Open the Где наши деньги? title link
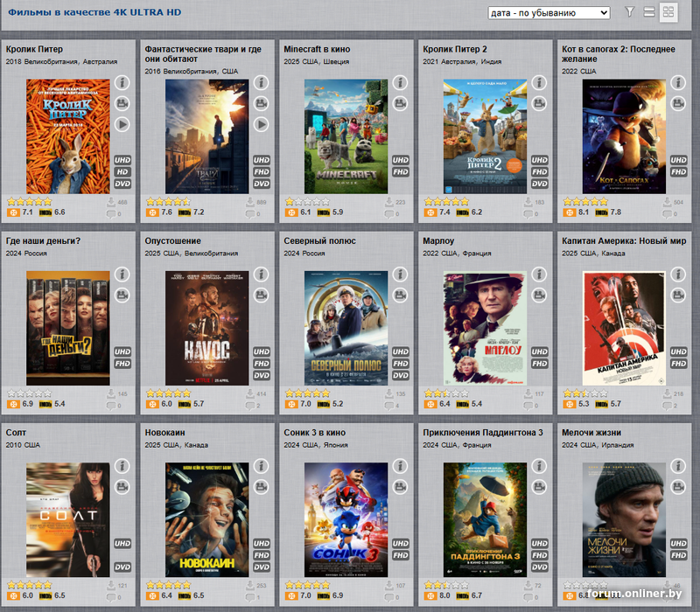Screen dimensions: 700x612 [x=43, y=240]
